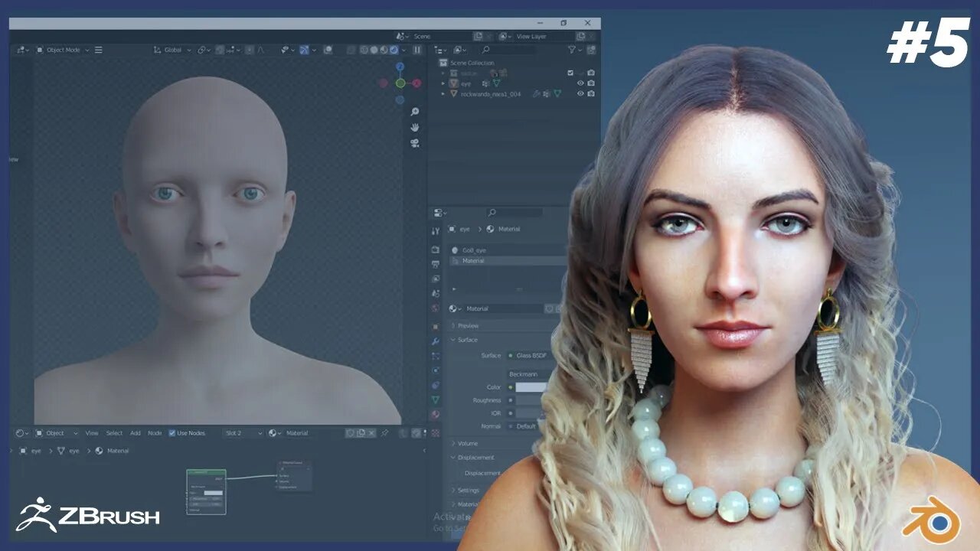
Task: Toggle proportional editing in viewport header
Action: click(x=249, y=50)
